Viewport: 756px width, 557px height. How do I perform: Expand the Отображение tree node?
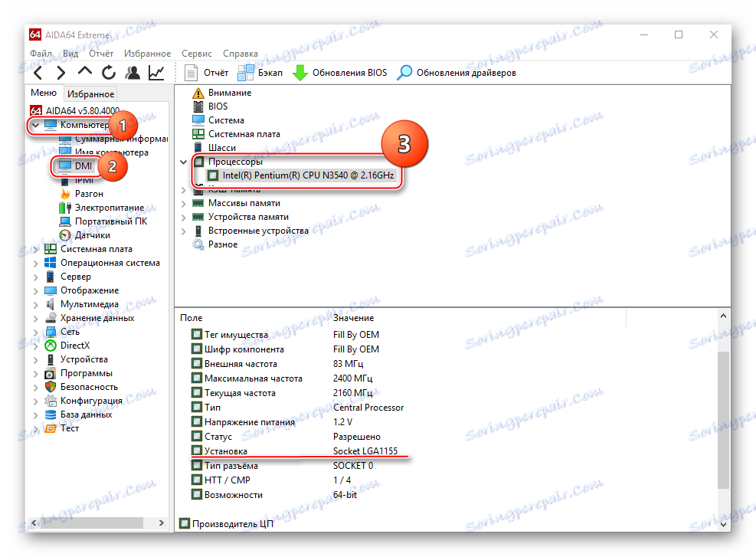[36, 291]
